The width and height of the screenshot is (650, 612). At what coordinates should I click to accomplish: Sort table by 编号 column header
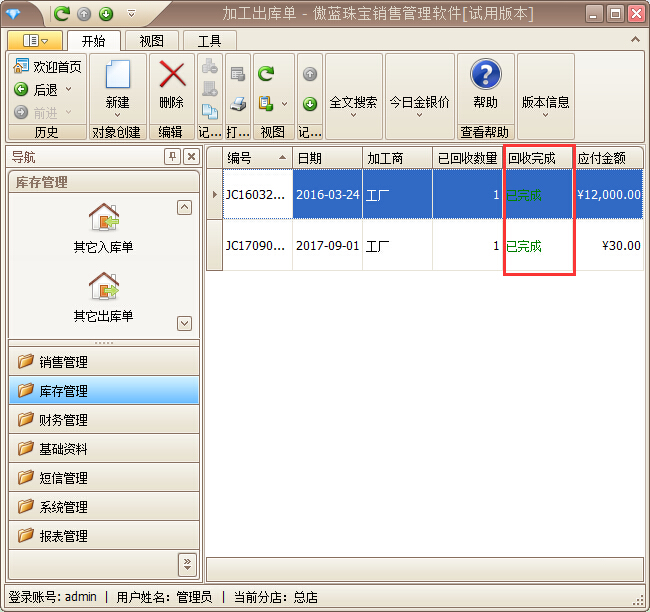(256, 158)
